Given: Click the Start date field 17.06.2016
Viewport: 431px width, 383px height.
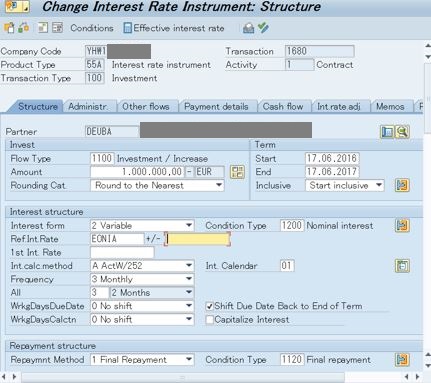Looking at the screenshot, I should coord(332,158).
